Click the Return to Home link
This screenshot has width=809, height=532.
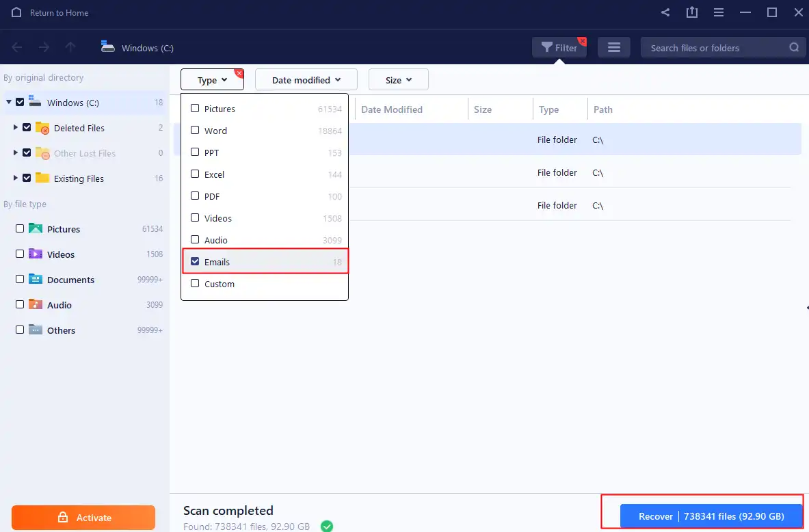click(59, 12)
